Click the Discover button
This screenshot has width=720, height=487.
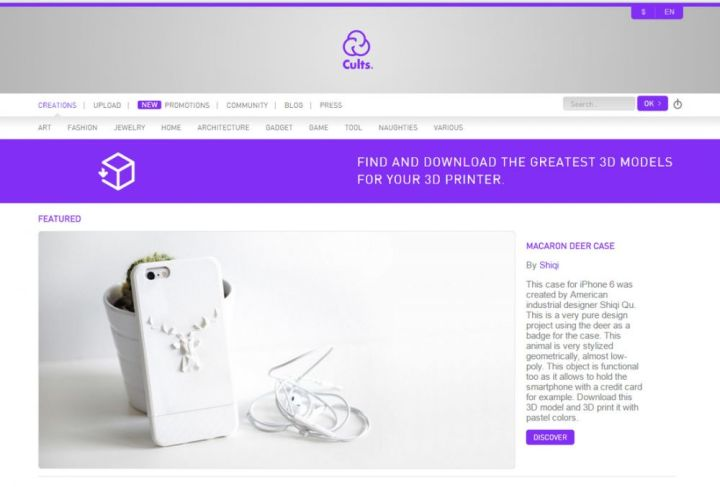click(550, 437)
